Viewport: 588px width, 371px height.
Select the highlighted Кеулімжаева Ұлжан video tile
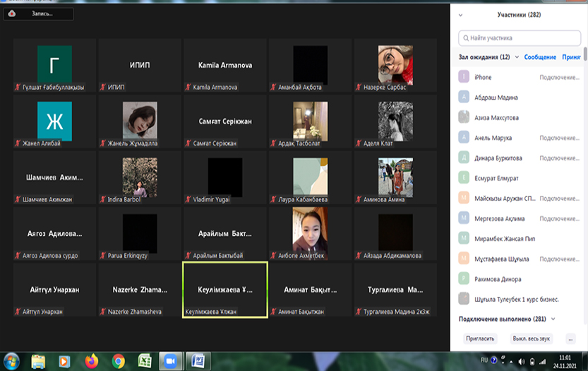(224, 289)
